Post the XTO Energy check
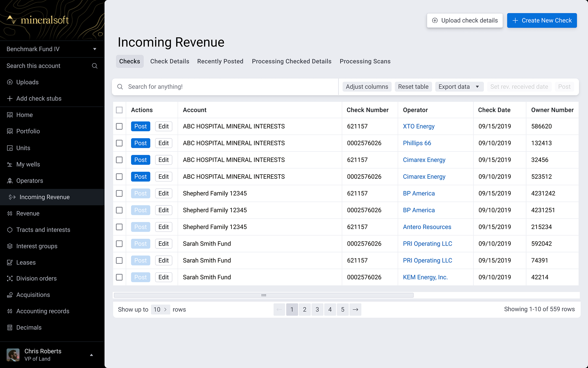Viewport: 588px width, 368px height. pyautogui.click(x=141, y=126)
